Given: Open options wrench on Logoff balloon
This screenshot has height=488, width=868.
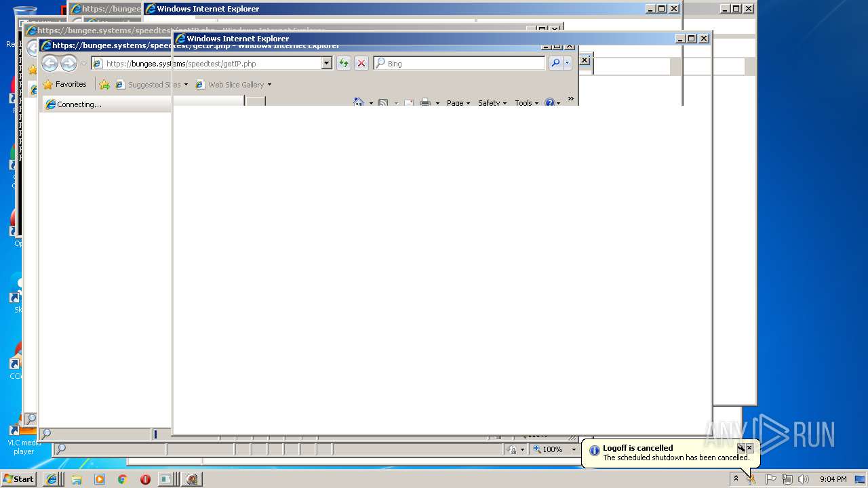Looking at the screenshot, I should [x=741, y=448].
